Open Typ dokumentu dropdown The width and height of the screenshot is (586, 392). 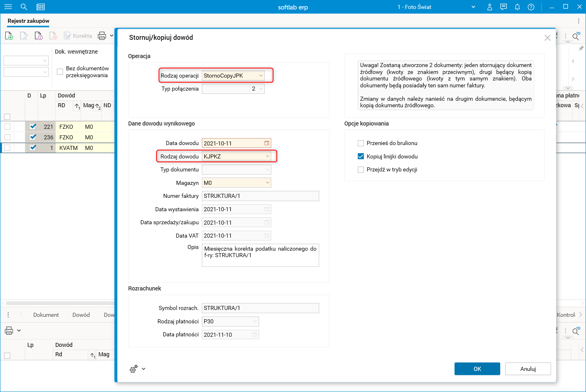pos(267,169)
